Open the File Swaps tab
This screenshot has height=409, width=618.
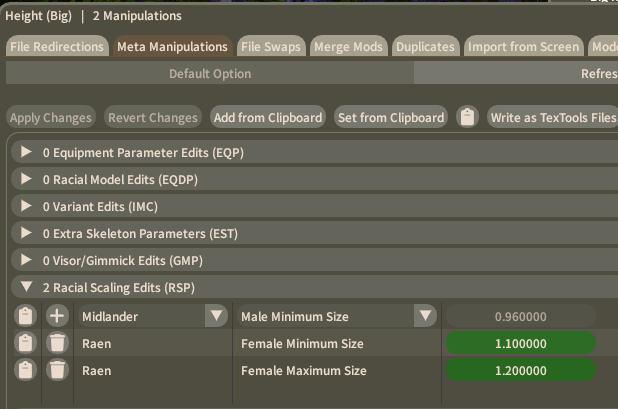(x=271, y=46)
